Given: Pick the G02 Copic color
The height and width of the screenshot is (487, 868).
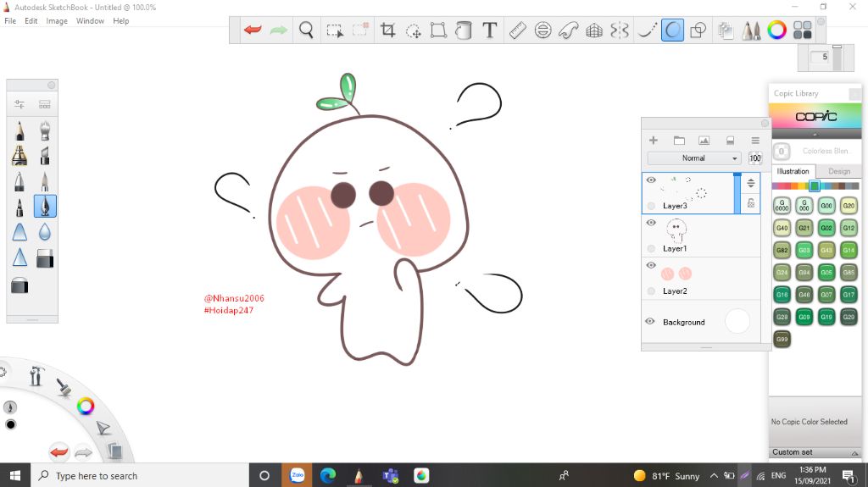Looking at the screenshot, I should point(826,228).
